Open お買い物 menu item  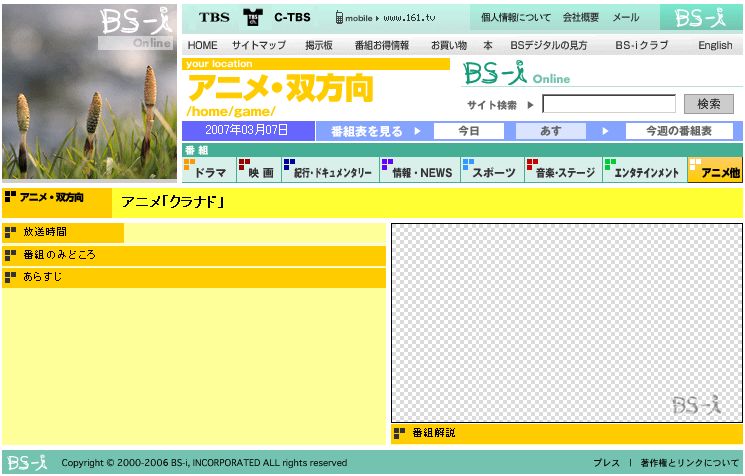[449, 45]
